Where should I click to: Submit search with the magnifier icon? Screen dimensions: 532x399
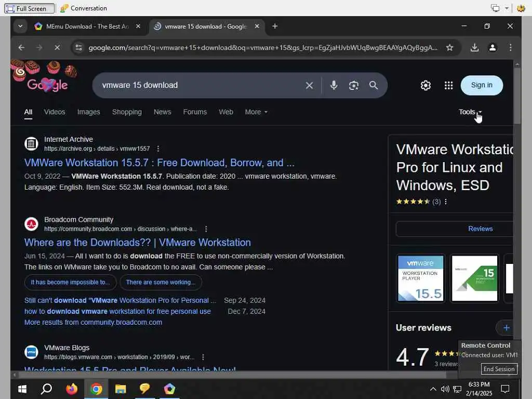pos(374,86)
